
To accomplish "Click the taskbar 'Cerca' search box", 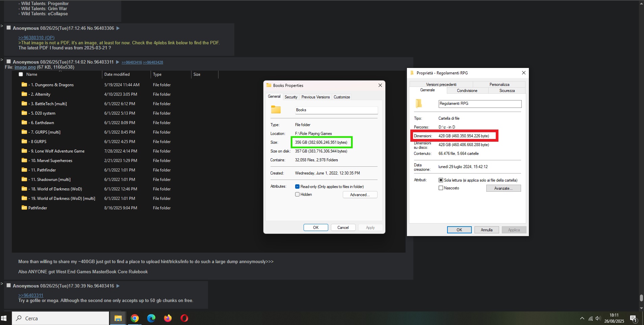I will [61, 318].
